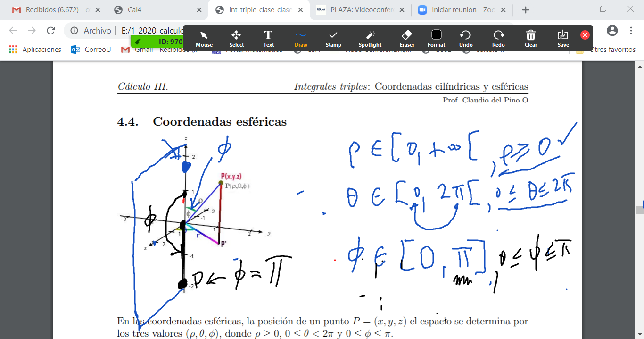
Task: Open the Aplicaciones bookmark shortcut
Action: tap(35, 50)
